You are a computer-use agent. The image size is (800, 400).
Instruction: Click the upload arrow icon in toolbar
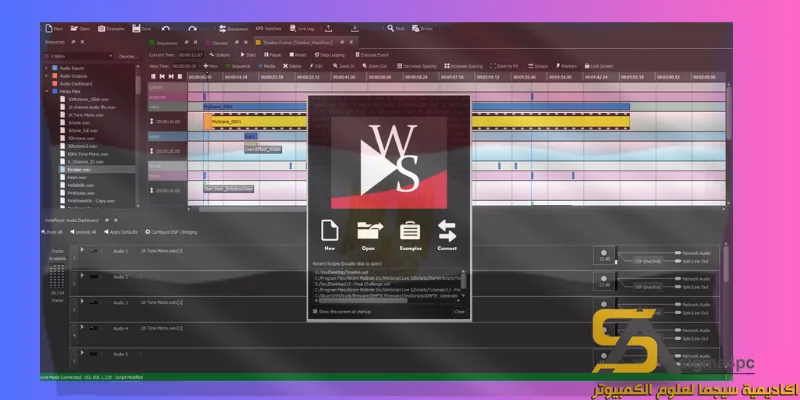(329, 29)
